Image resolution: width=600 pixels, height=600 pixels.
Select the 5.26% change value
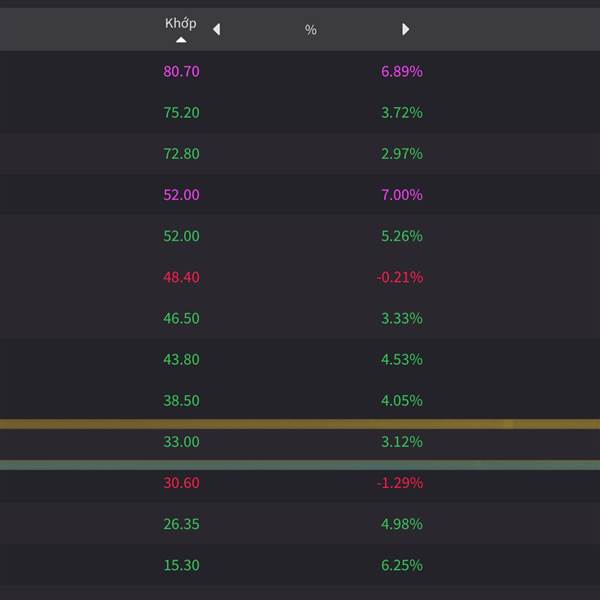pos(402,236)
